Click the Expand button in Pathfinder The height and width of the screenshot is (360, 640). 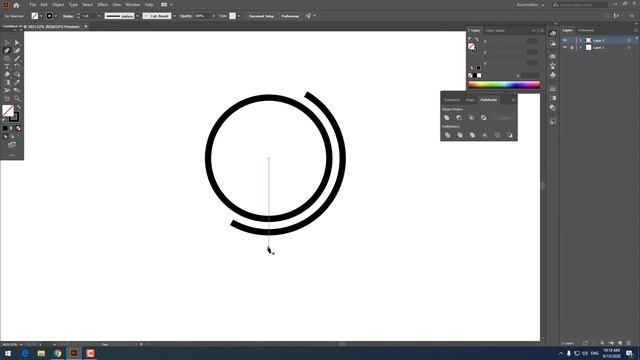point(504,118)
